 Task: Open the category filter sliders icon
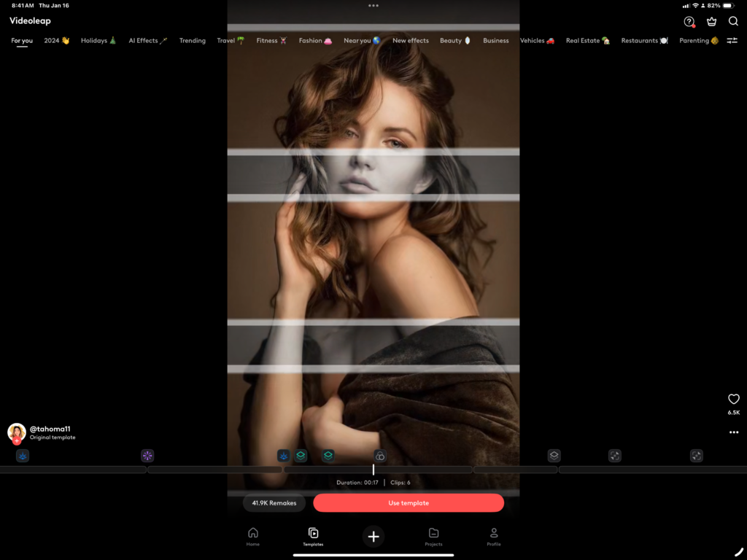[x=732, y=41]
